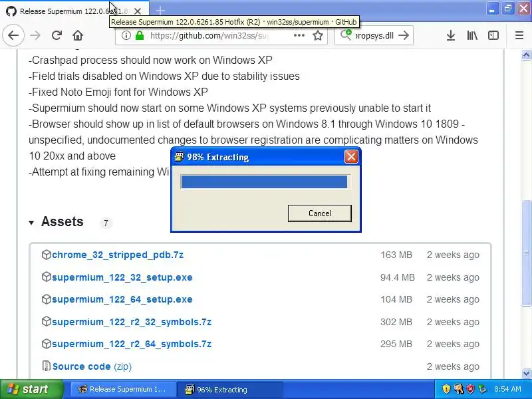Click yellow security shield tray icon
Screen dimensions: 532x399
(x=446, y=389)
